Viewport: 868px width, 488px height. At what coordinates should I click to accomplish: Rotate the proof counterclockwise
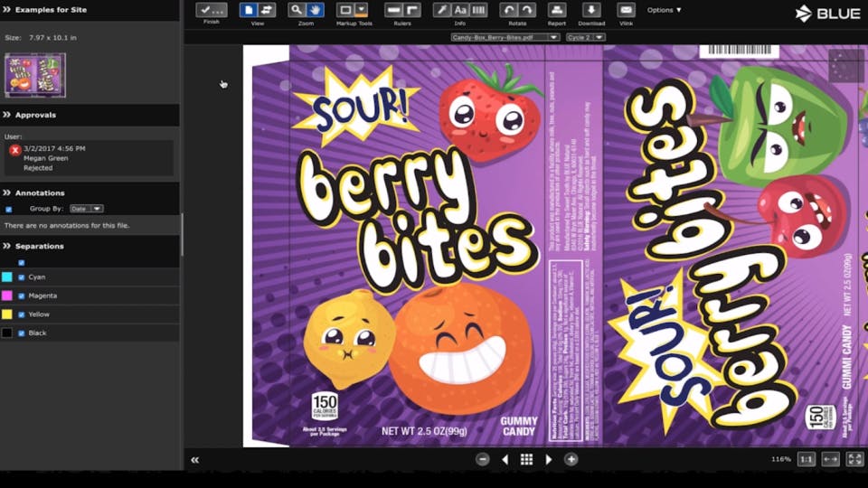pos(508,10)
